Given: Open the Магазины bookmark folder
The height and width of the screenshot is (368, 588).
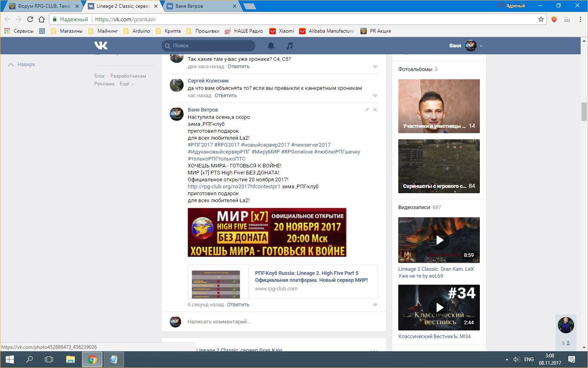Looking at the screenshot, I should [67, 31].
